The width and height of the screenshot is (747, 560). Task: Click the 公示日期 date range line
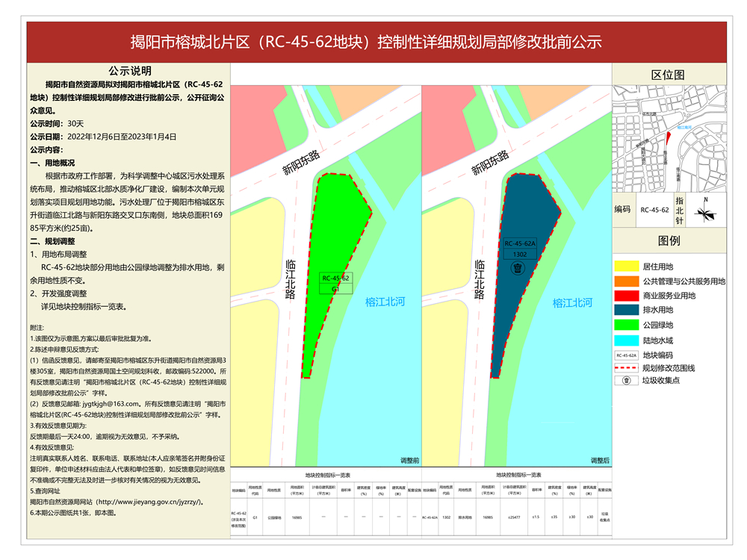(103, 137)
